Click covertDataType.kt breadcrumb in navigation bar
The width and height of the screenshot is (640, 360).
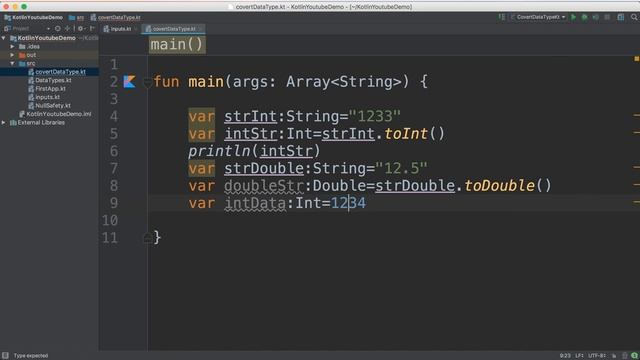pyautogui.click(x=116, y=18)
